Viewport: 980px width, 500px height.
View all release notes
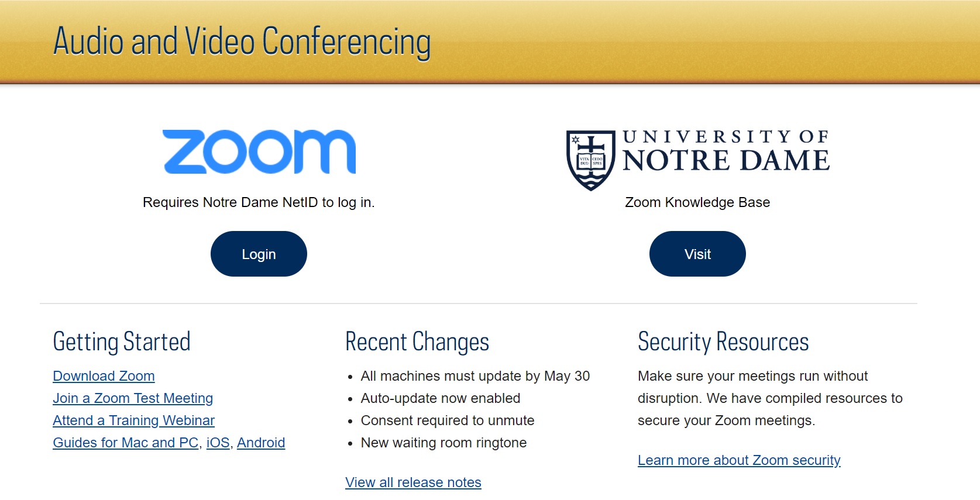[412, 482]
